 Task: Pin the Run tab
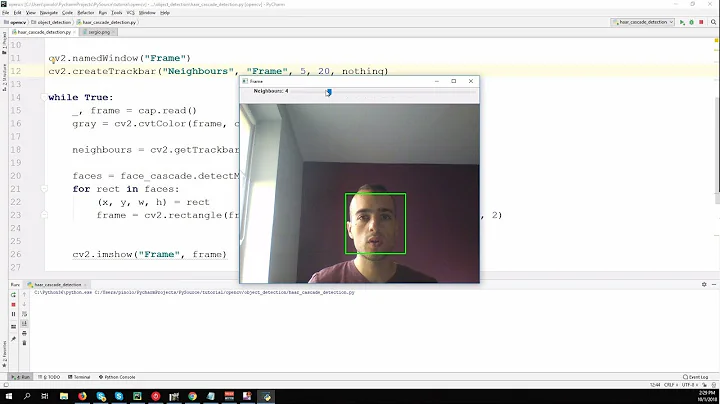click(x=13, y=339)
